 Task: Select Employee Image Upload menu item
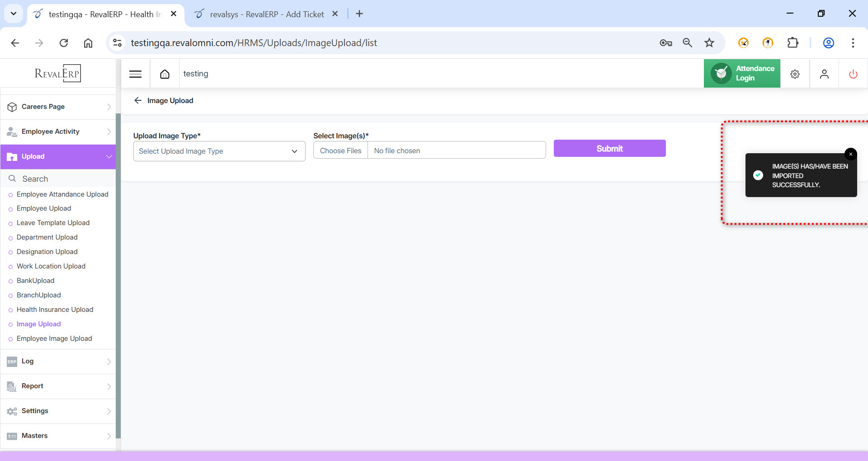pyautogui.click(x=54, y=339)
